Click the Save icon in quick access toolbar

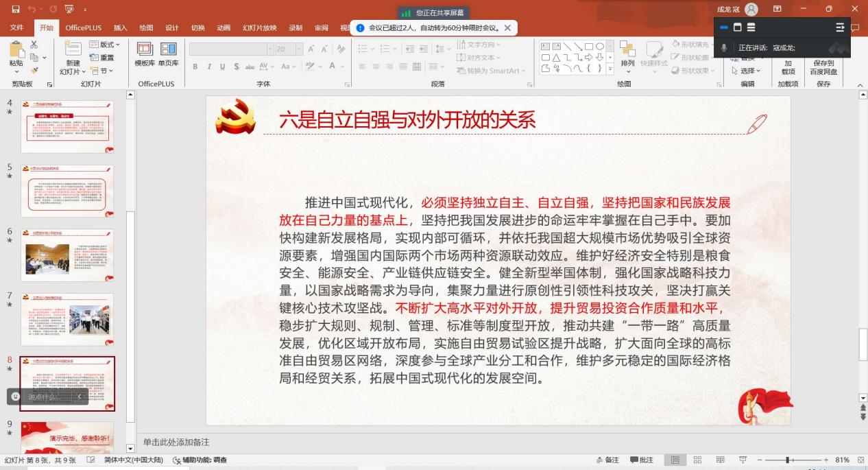pos(15,9)
